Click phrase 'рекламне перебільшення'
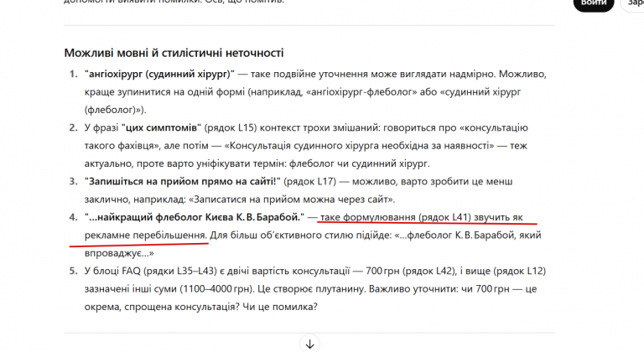Screen dimensions: 644x352 tap(145, 236)
